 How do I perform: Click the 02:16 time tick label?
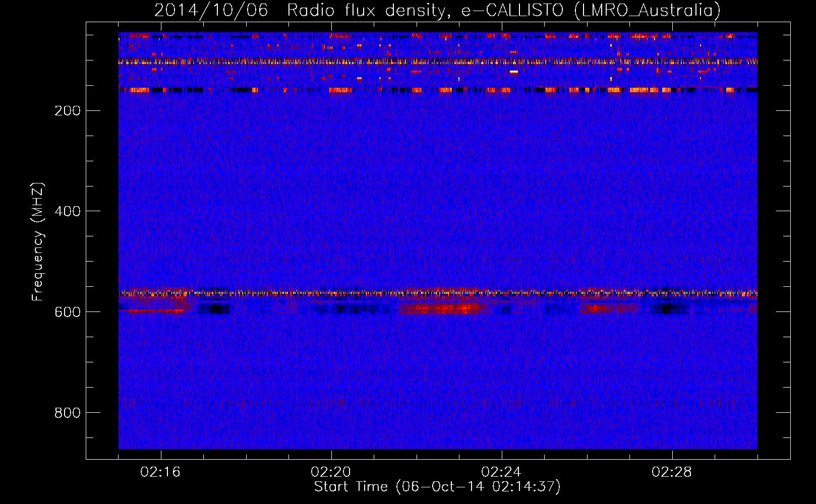click(x=160, y=472)
